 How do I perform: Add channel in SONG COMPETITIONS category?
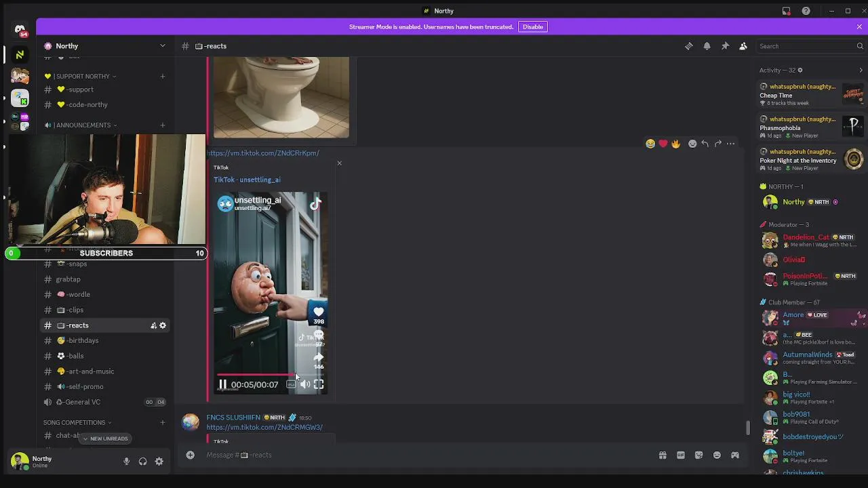pyautogui.click(x=162, y=422)
